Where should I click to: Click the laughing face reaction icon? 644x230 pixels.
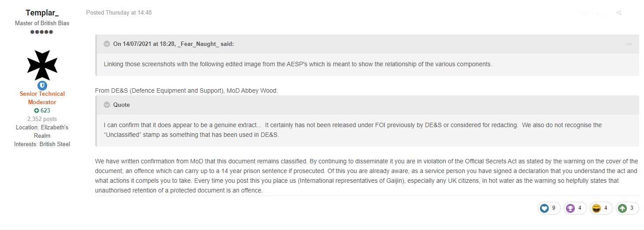(596, 208)
